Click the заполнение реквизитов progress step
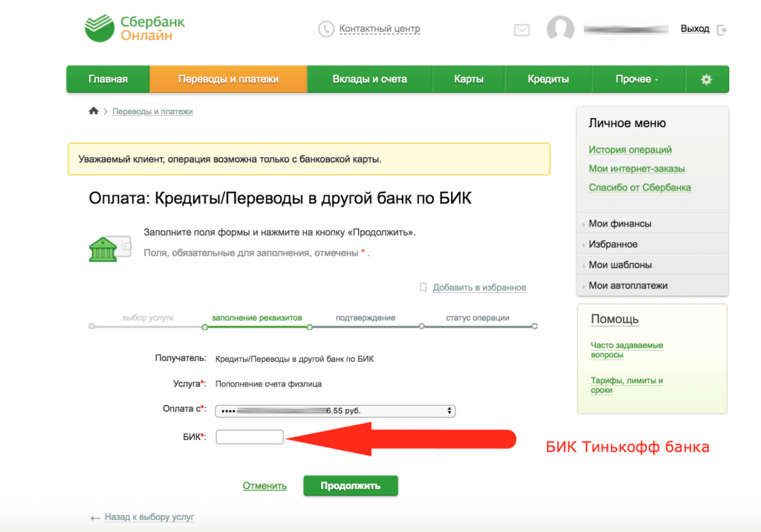 click(256, 318)
